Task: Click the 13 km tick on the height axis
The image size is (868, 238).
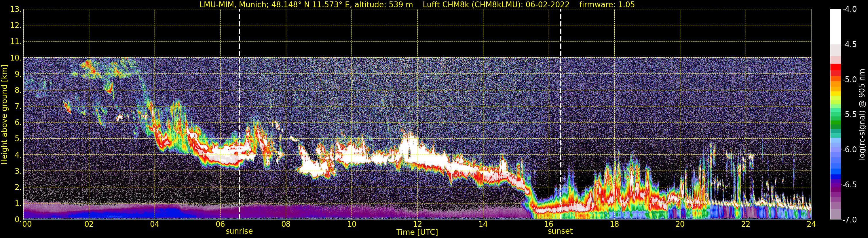Action: click(x=16, y=10)
